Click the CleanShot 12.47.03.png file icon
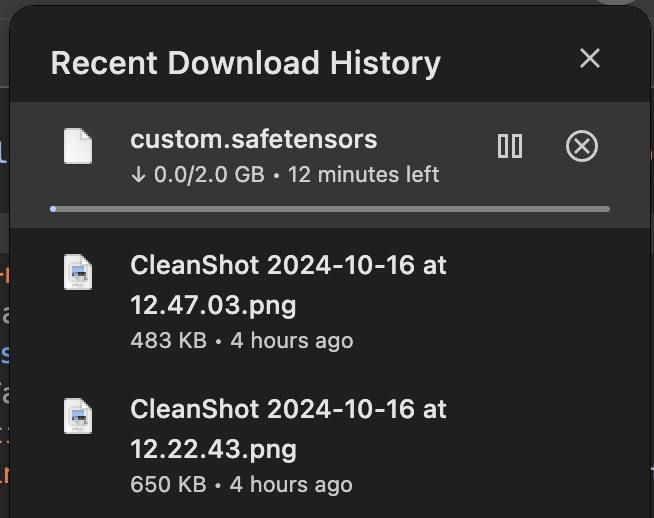 click(x=78, y=272)
